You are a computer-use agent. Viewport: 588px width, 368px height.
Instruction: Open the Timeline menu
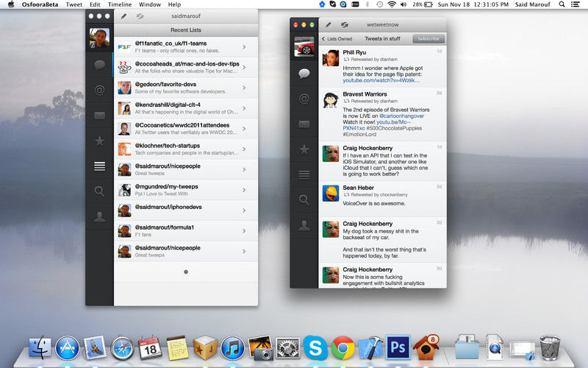(120, 4)
